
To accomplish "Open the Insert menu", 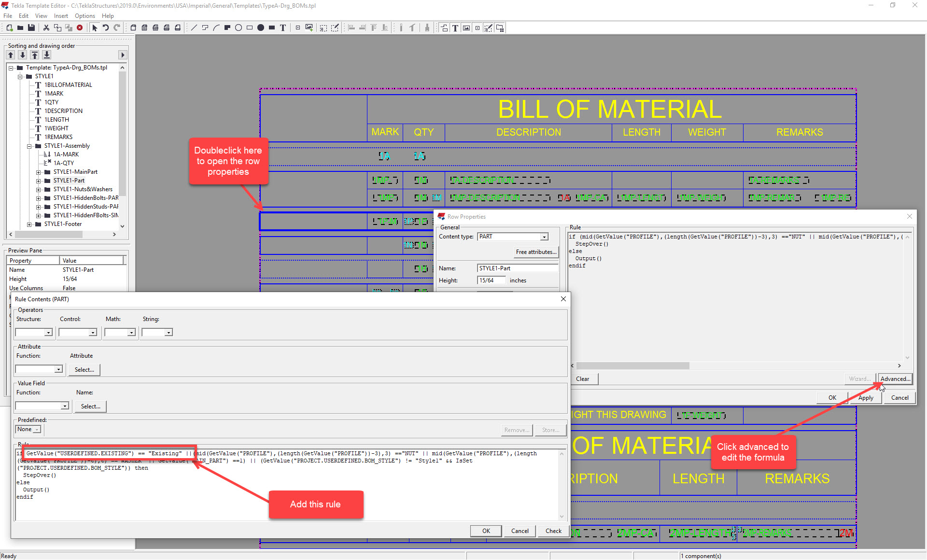I will [x=60, y=15].
